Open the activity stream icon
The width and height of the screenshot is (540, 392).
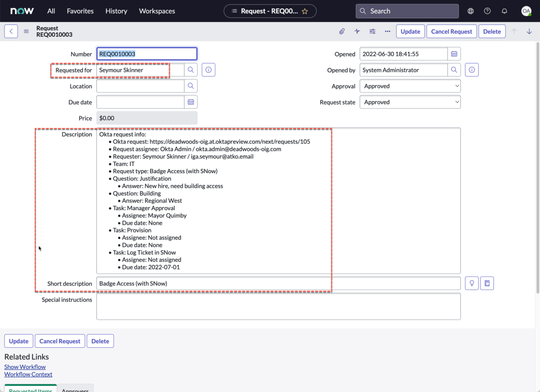[357, 31]
